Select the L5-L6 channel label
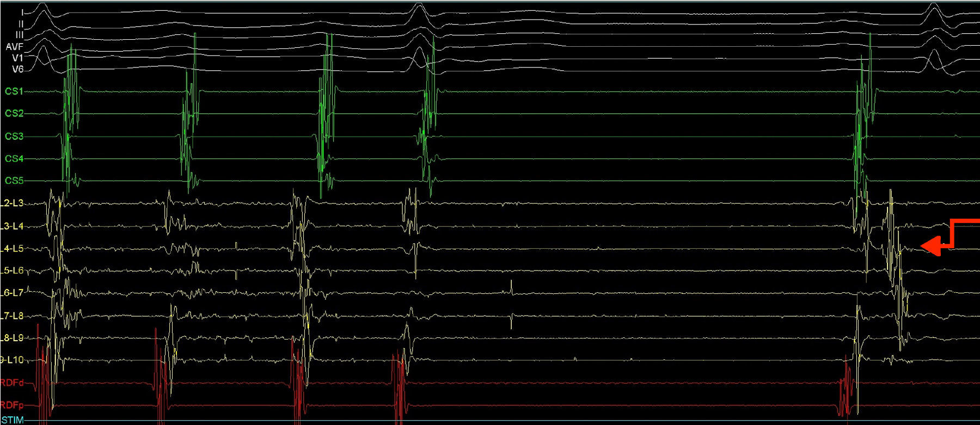980x425 pixels. click(12, 270)
